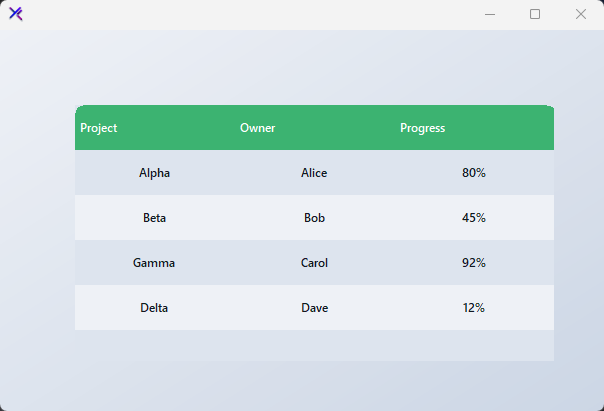Viewport: 604px width, 411px height.
Task: Select the Delta project cell
Action: coord(154,308)
